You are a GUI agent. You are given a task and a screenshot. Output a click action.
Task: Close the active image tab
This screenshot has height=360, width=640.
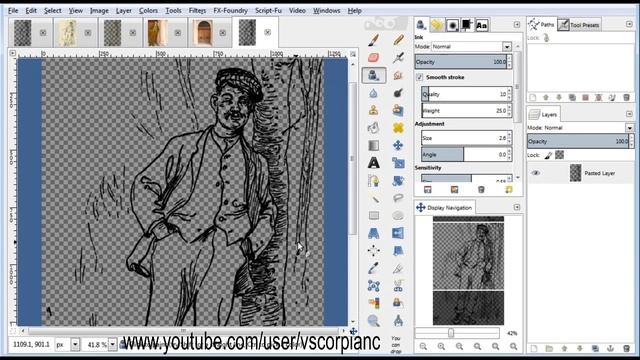pyautogui.click(x=267, y=32)
